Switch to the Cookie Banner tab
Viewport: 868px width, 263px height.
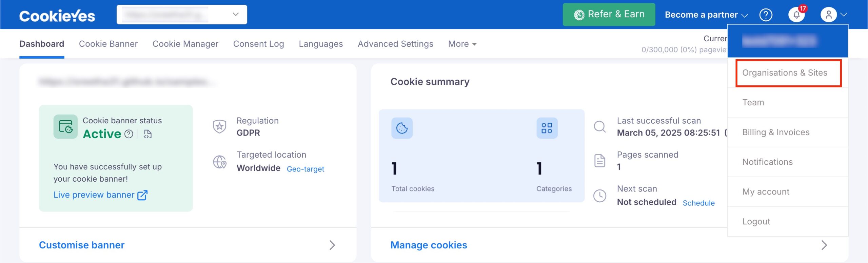point(108,44)
